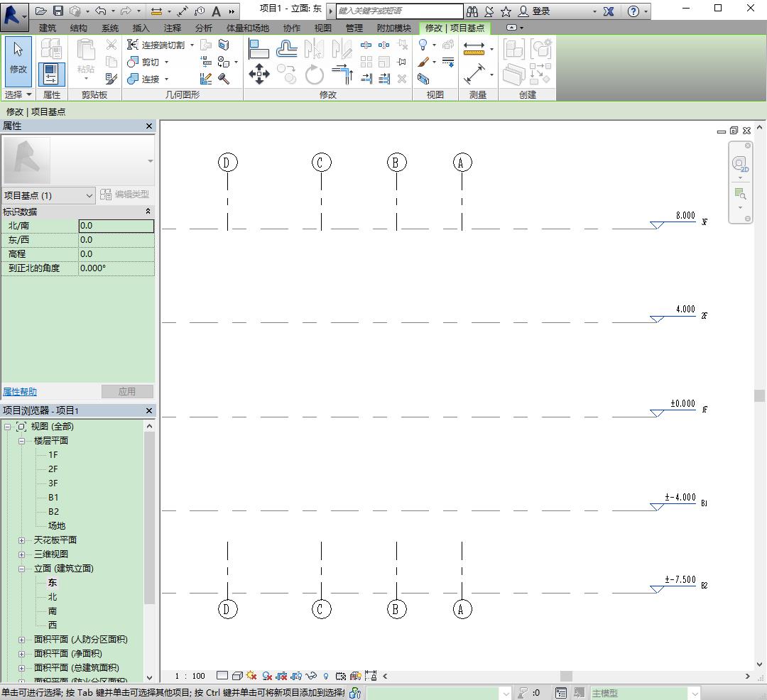
Task: Open the 2F floor plan in the browser
Action: tap(53, 469)
